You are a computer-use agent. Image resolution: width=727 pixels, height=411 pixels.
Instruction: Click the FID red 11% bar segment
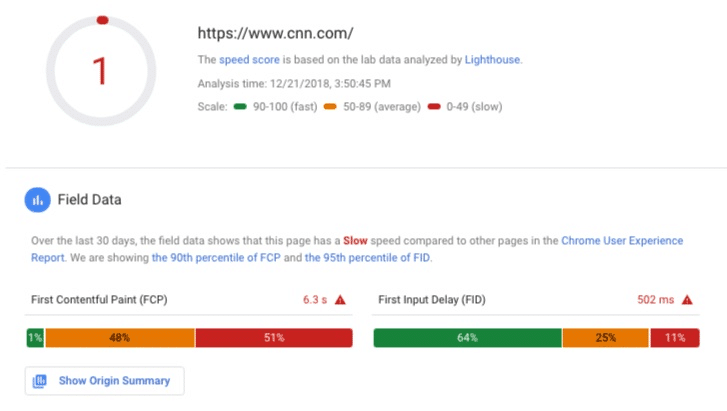(x=675, y=338)
